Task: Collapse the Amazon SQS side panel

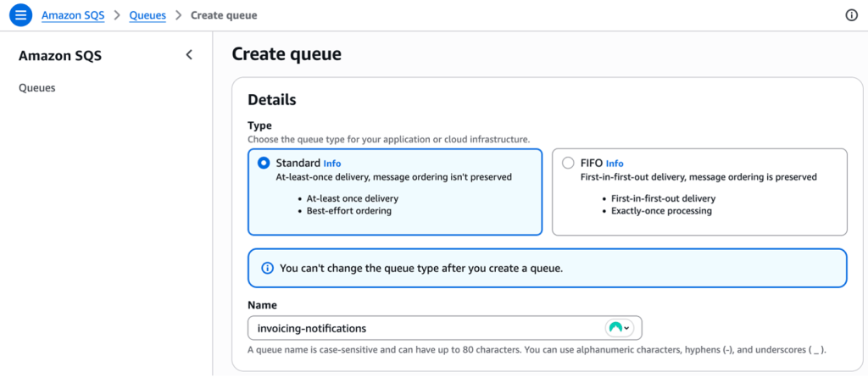Action: pyautogui.click(x=189, y=55)
